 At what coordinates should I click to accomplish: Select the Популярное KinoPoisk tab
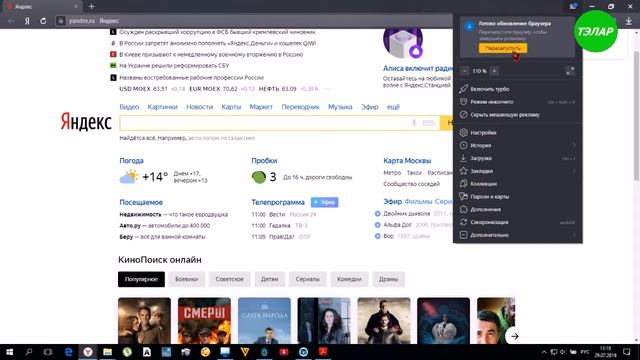[x=141, y=279]
